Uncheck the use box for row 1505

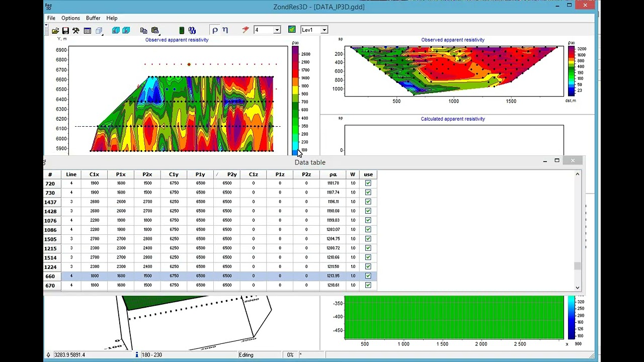point(368,239)
